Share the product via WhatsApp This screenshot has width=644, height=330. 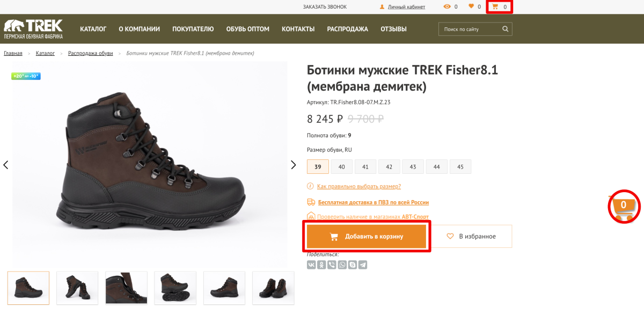342,265
